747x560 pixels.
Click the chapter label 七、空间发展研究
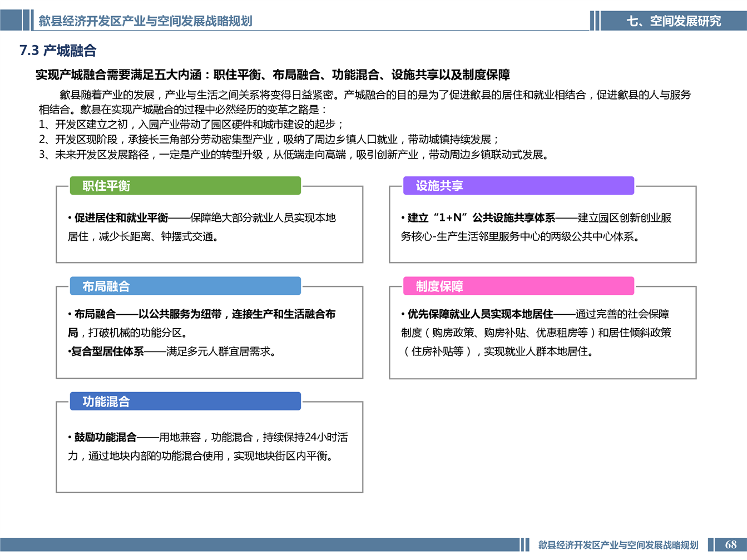coord(674,21)
